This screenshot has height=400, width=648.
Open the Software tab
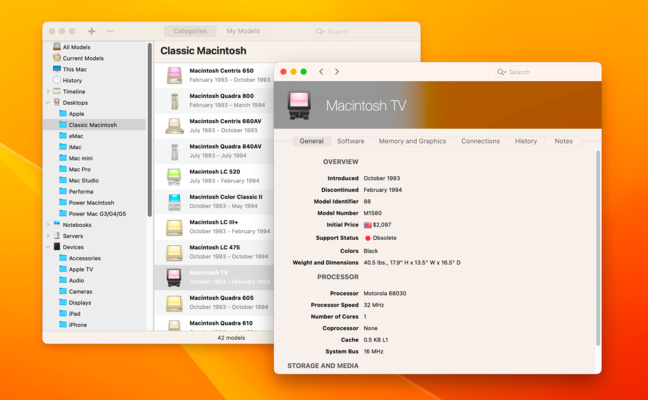350,141
